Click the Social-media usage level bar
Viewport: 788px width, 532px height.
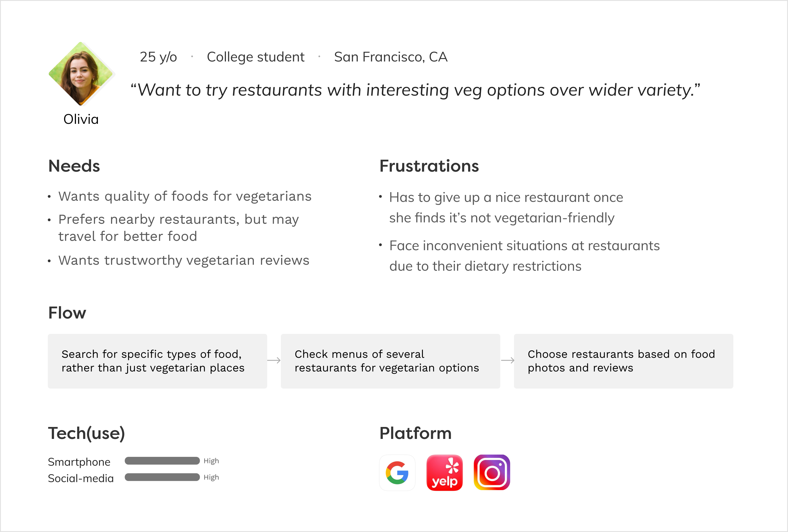[x=162, y=477]
